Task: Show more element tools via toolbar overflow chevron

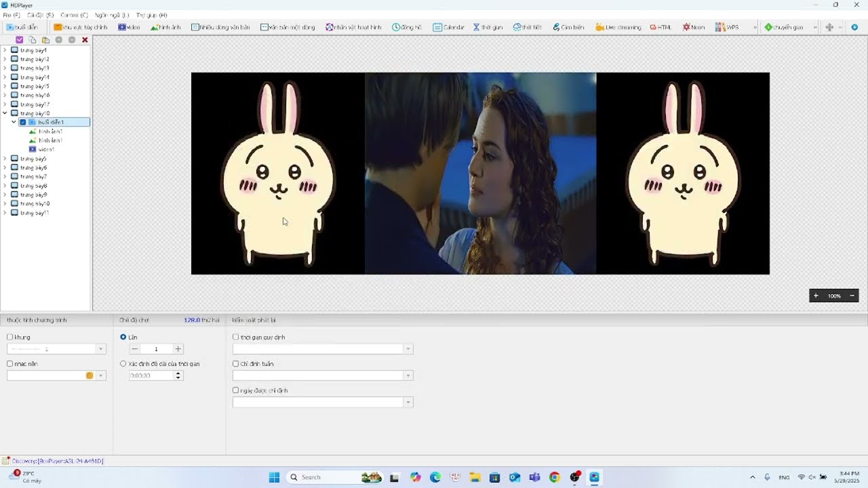Action: [755, 27]
